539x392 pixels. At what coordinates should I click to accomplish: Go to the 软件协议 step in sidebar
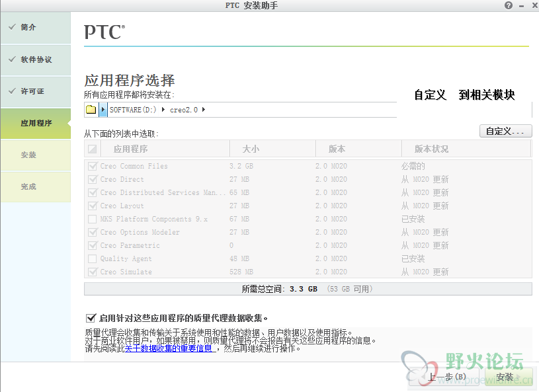pyautogui.click(x=36, y=59)
